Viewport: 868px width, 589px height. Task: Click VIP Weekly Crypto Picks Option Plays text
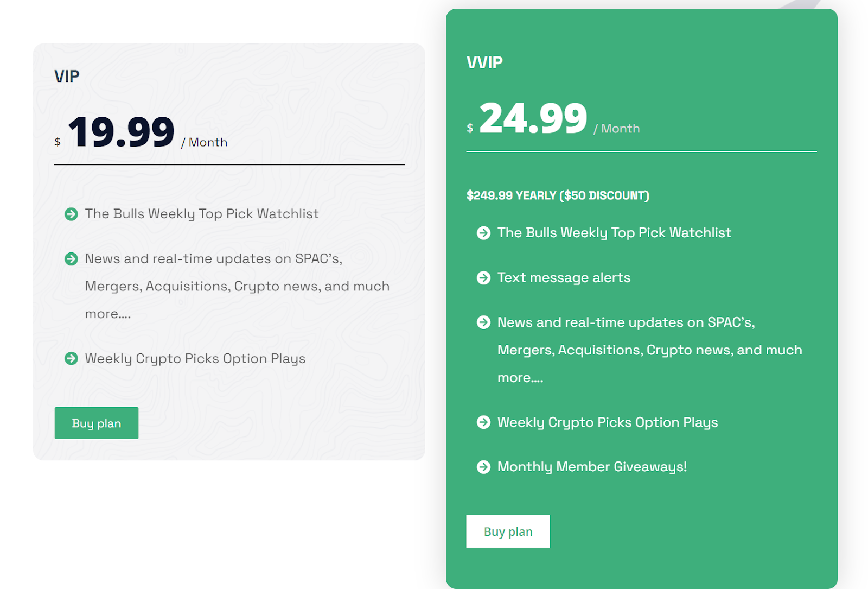click(195, 358)
